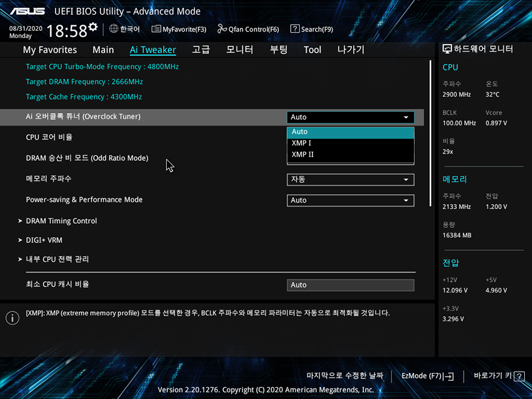
Task: Click the Version 2.20.1276 copyright text
Action: pyautogui.click(x=265, y=390)
